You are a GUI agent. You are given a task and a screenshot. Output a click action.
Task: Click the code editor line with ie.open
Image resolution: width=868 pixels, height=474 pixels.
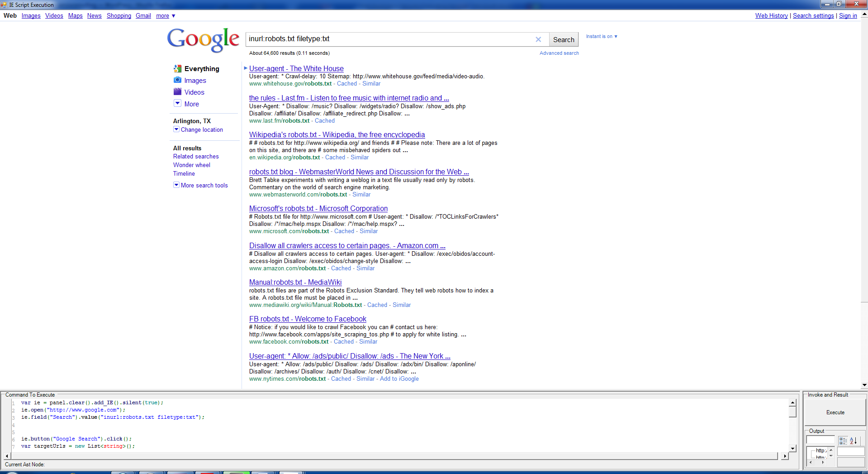click(73, 410)
